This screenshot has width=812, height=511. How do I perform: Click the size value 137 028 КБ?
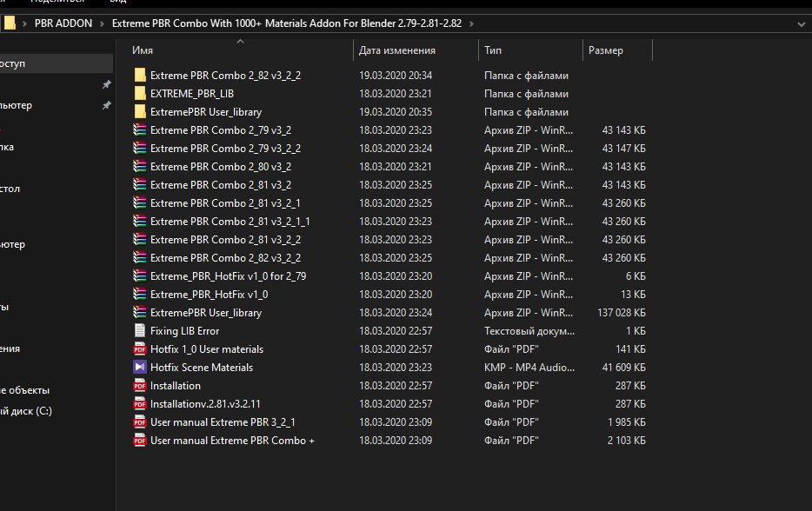pos(622,313)
